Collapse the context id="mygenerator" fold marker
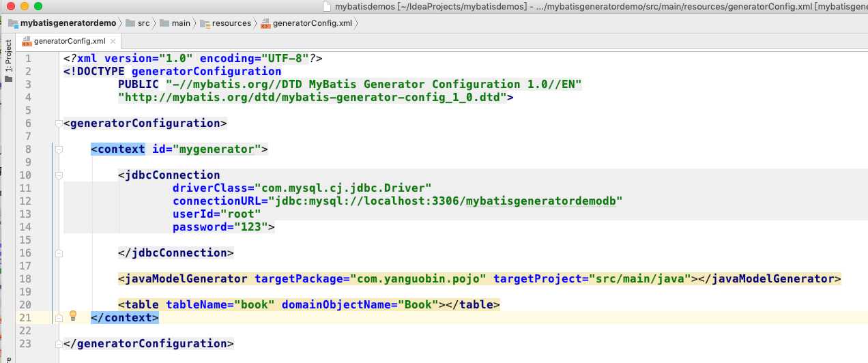 pos(58,149)
